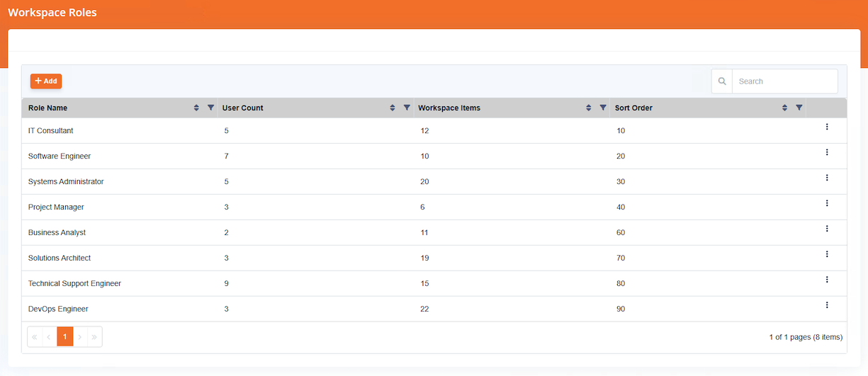The height and width of the screenshot is (376, 868).
Task: Select the Software Engineer role name
Action: (60, 156)
